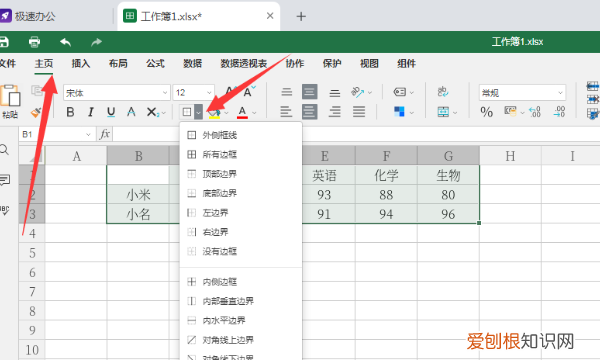Viewport: 600px width, 360px height.
Task: Decrease decimal places
Action: pos(535,112)
